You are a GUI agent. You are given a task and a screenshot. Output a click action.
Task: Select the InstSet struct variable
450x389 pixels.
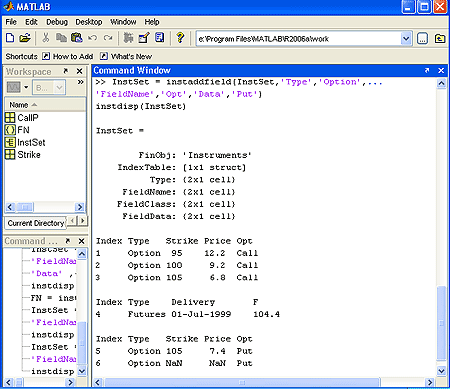point(25,143)
